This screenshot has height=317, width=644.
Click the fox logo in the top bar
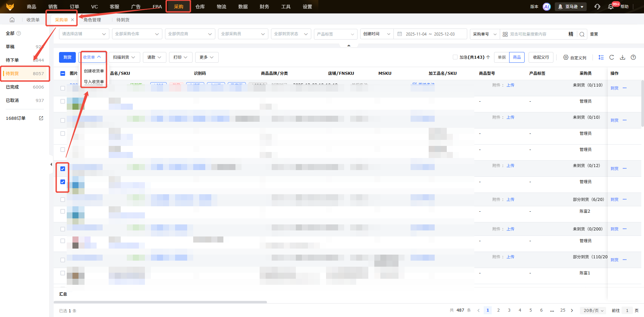(x=10, y=7)
